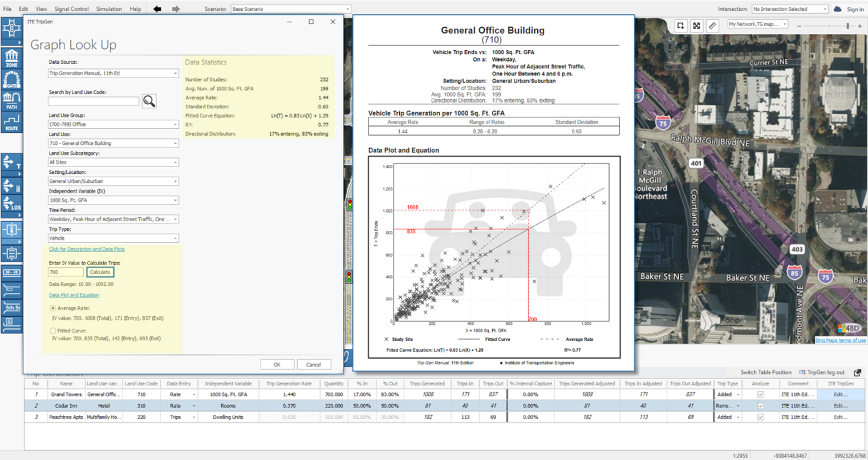Open Click for Description and Data Plots link
Screen dimensions: 868x460
point(87,249)
